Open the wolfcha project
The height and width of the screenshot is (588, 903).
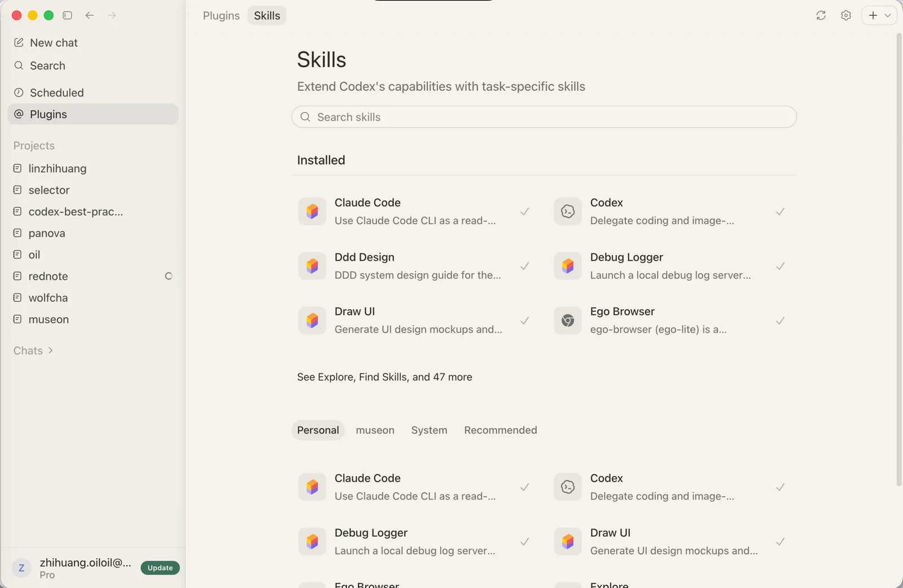[93, 298]
